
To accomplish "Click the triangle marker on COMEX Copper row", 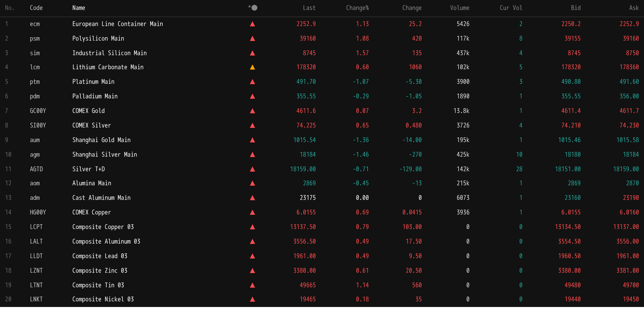I will 252,213.
